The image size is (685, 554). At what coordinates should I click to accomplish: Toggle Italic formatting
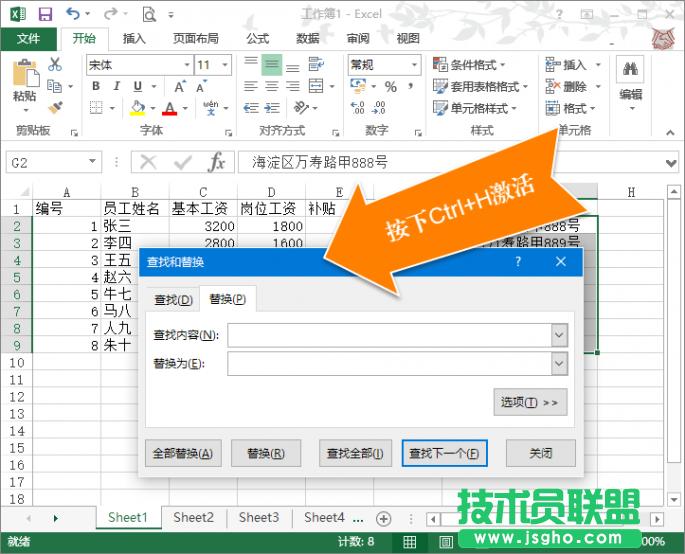[x=118, y=86]
